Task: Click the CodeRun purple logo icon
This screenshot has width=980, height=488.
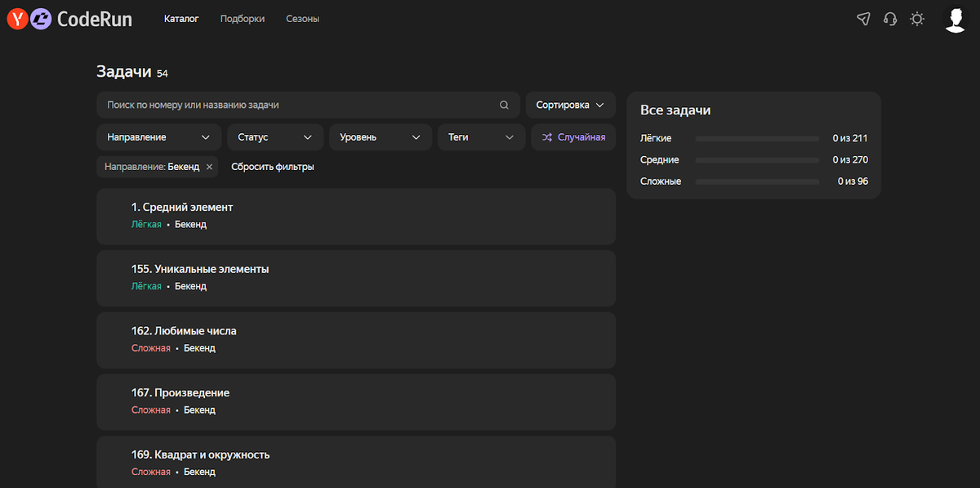Action: point(41,19)
